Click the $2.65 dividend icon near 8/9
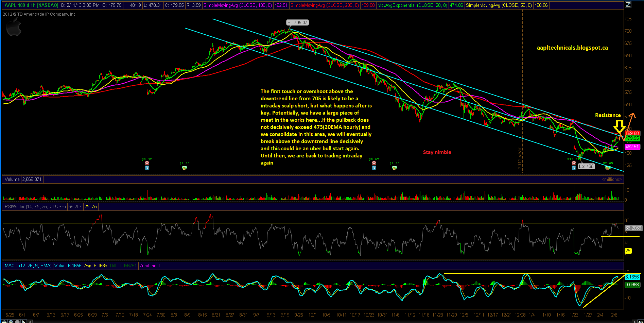The image size is (644, 323). point(184,168)
